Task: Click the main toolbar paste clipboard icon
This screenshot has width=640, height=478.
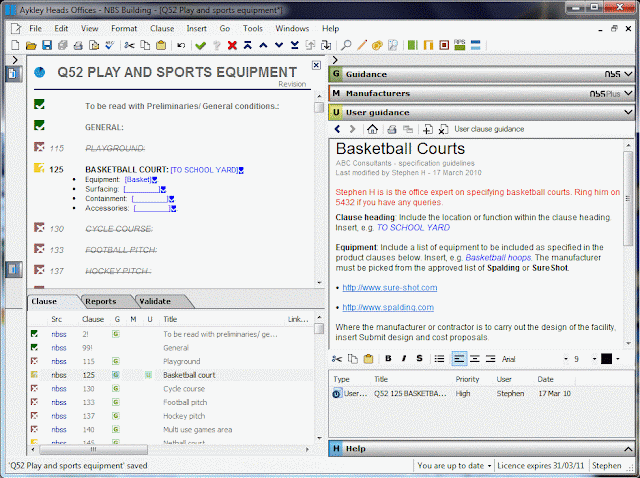Action: 161,45
